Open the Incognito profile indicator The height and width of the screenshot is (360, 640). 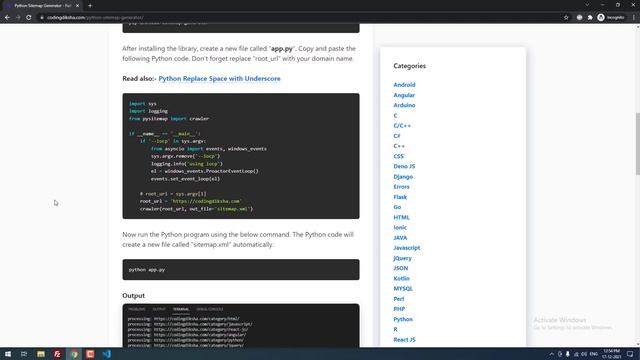pos(611,18)
